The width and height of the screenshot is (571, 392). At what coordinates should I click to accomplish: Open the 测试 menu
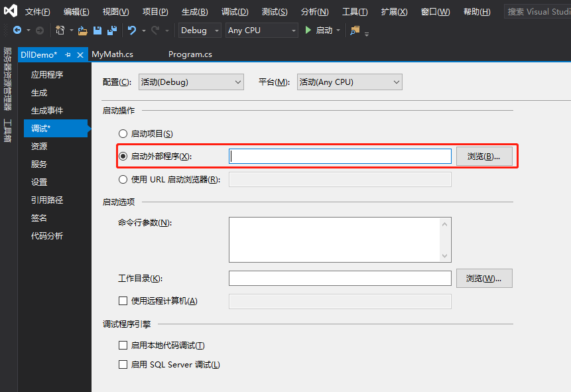click(x=275, y=12)
